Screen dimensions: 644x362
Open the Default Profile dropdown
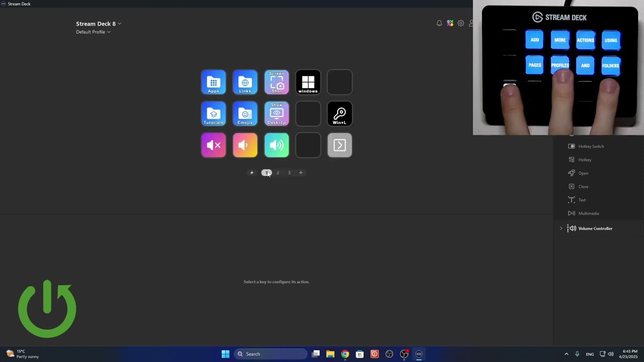click(x=94, y=32)
